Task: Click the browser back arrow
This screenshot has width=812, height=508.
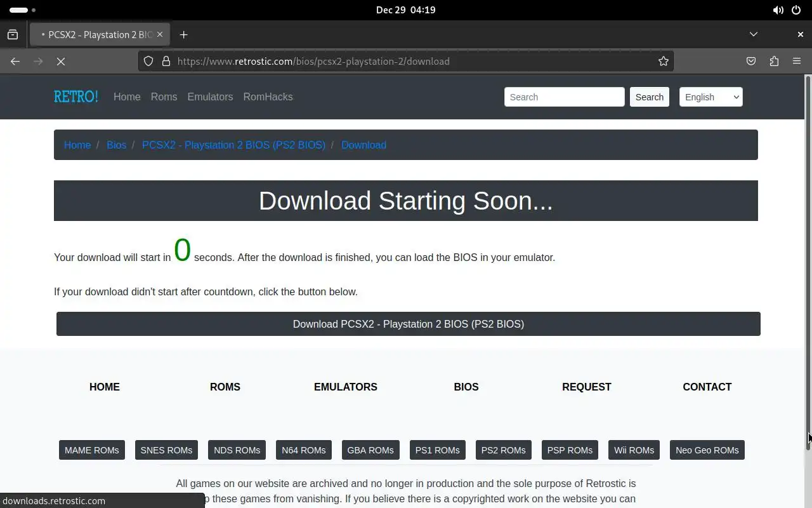Action: click(x=15, y=61)
